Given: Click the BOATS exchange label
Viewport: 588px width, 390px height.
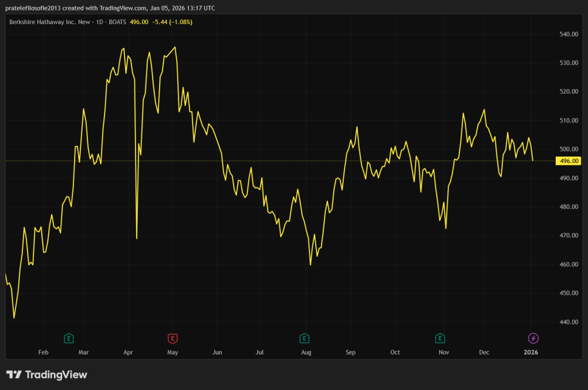Looking at the screenshot, I should (118, 22).
